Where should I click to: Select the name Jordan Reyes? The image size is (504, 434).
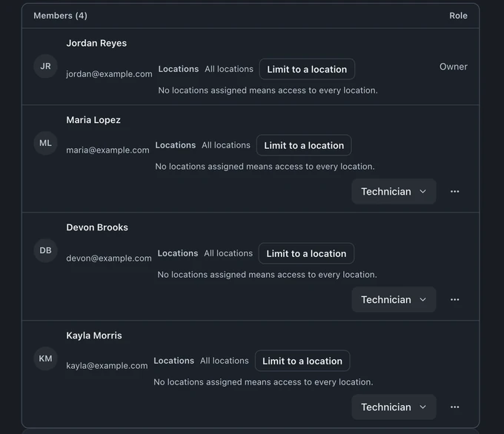click(x=96, y=43)
